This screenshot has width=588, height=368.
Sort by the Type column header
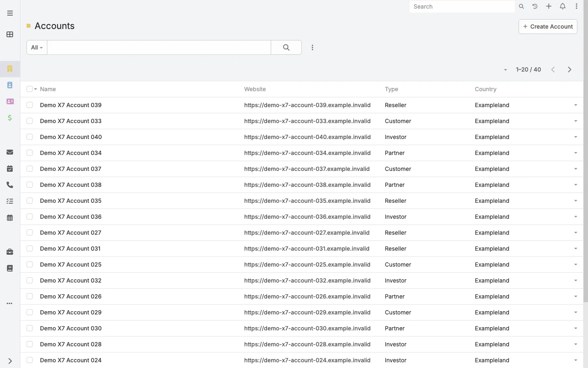[391, 89]
